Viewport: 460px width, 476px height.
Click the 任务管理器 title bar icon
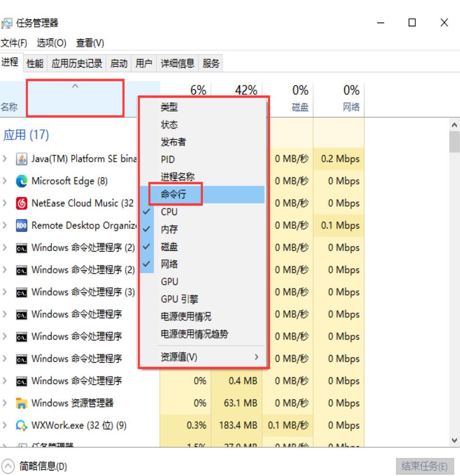pyautogui.click(x=7, y=23)
